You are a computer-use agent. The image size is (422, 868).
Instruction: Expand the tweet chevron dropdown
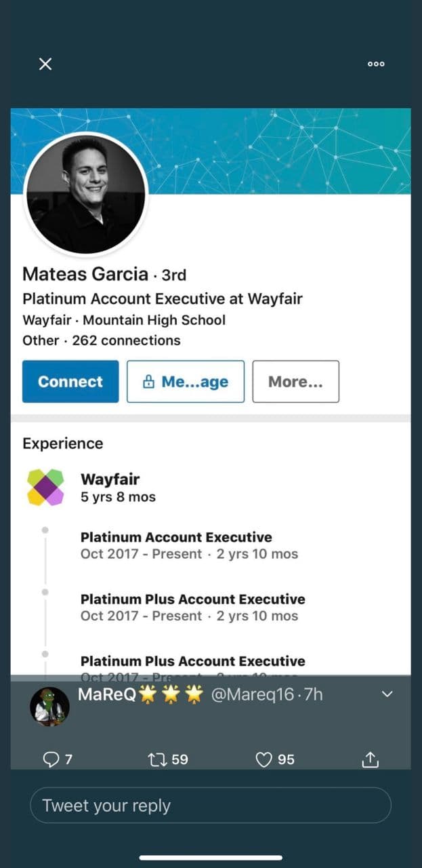point(387,694)
